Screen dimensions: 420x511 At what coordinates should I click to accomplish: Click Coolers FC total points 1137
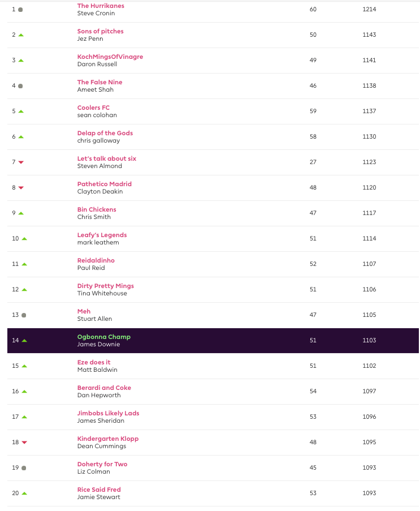coord(369,111)
